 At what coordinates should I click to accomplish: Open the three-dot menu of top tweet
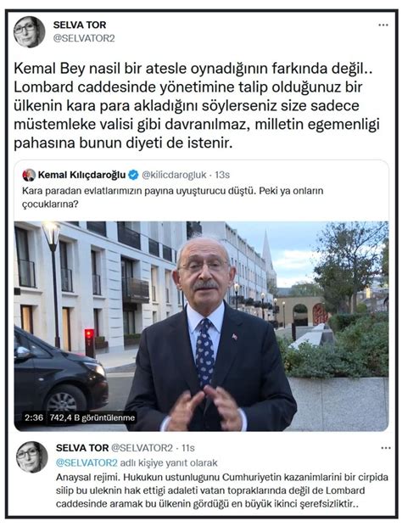point(383,25)
